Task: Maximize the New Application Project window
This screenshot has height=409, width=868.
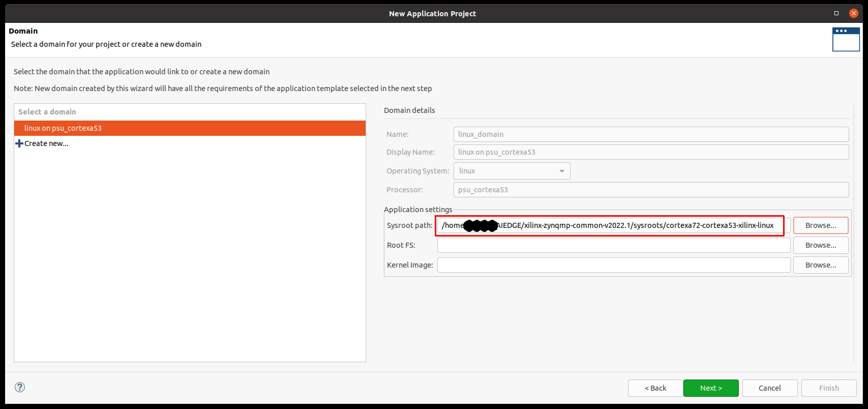Action: point(836,13)
